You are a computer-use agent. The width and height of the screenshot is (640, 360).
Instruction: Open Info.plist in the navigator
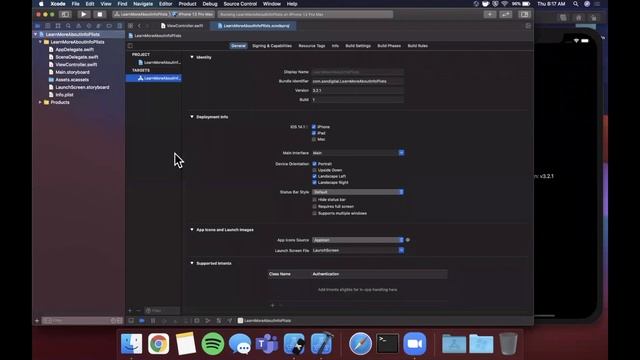[x=64, y=95]
